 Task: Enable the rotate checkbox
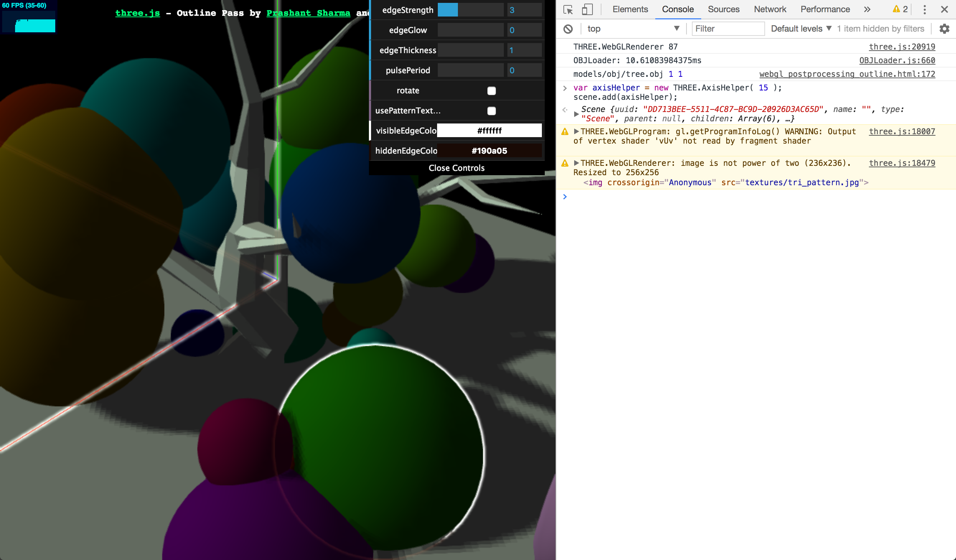491,91
